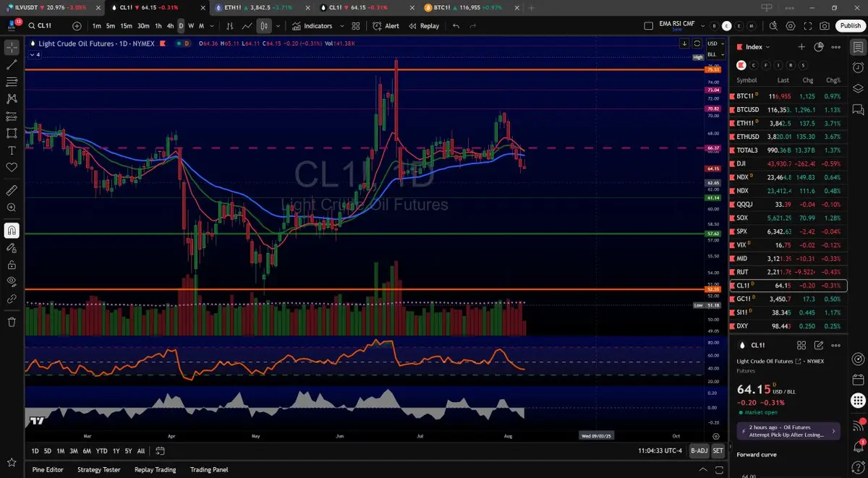This screenshot has height=478, width=868.
Task: Select the candlestick chart style button
Action: (264, 25)
